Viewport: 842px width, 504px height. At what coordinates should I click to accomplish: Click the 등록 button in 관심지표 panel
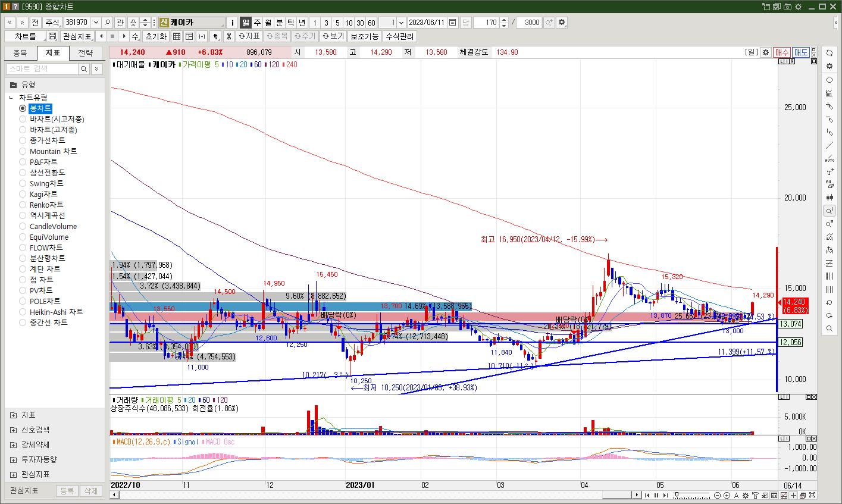coord(67,491)
